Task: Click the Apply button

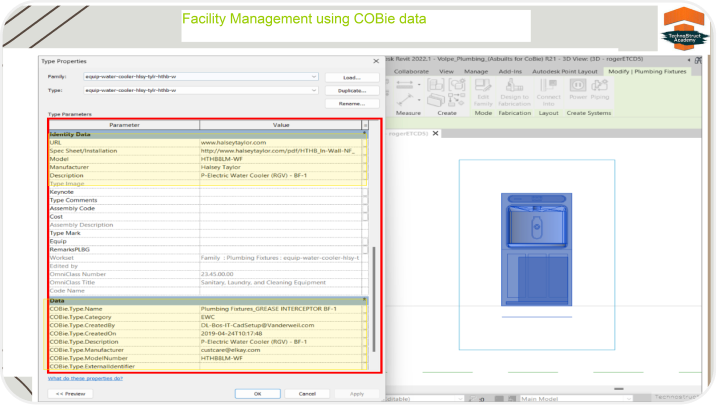Action: (x=357, y=394)
